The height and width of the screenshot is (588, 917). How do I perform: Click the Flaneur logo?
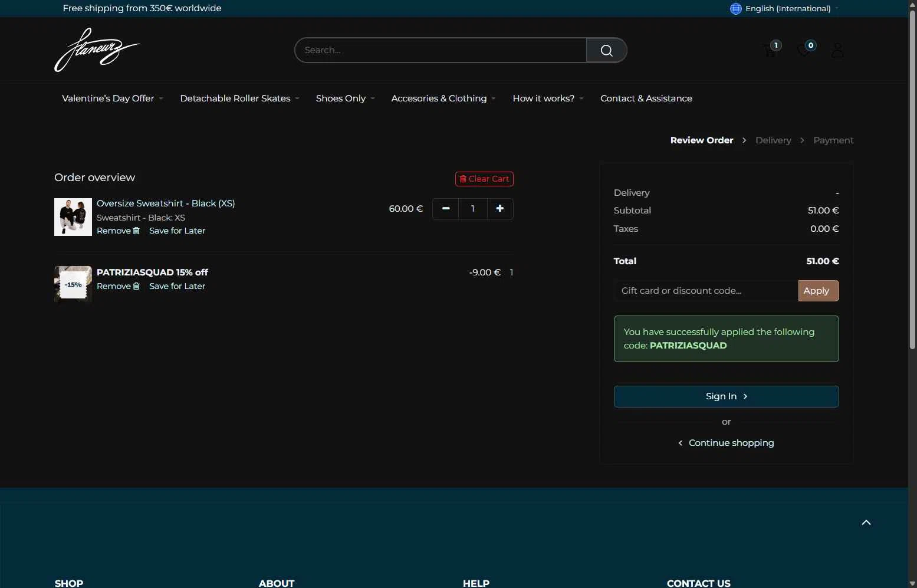[x=97, y=50]
